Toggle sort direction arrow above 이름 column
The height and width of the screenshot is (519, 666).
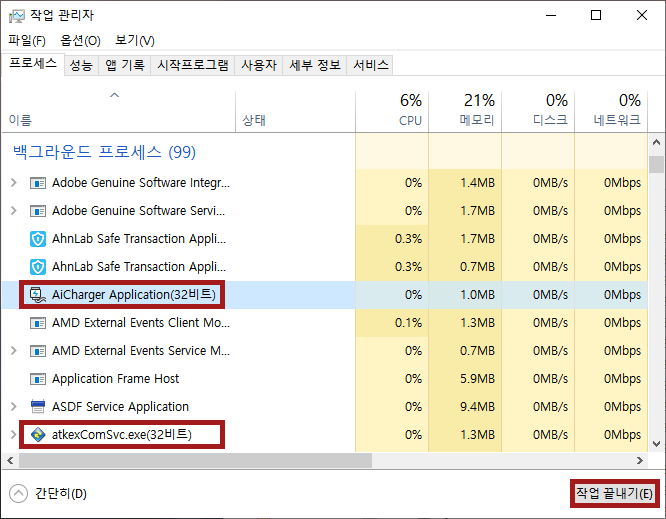(115, 95)
